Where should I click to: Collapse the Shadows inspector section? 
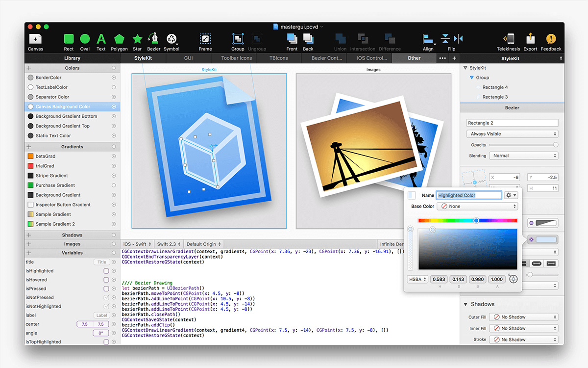[465, 304]
